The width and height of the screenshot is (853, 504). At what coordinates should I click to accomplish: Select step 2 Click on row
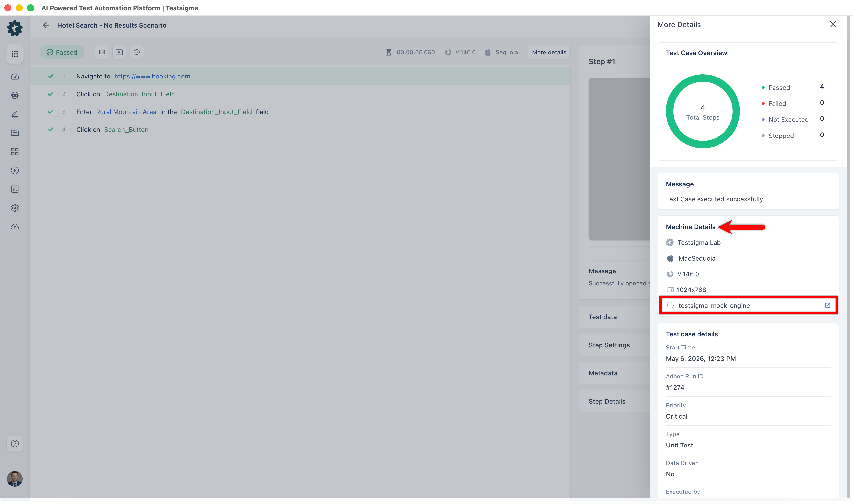point(300,94)
